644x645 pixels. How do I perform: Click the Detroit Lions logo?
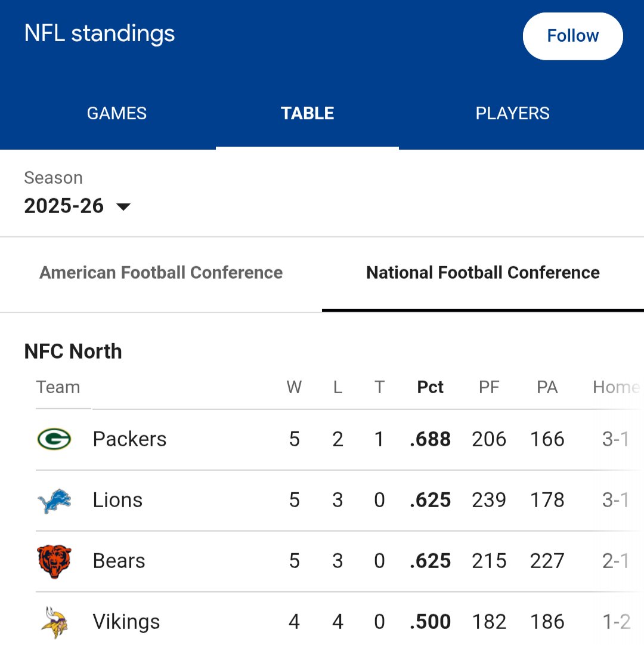point(54,501)
